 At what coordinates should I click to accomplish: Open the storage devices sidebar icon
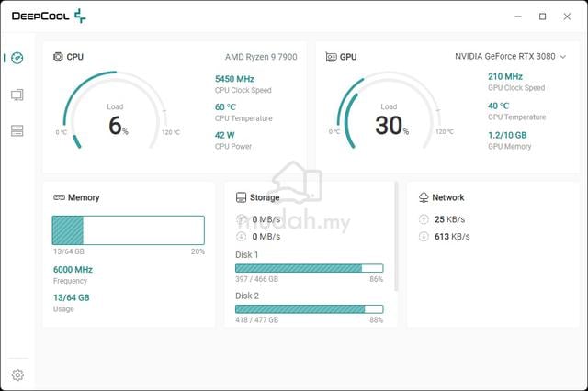tap(17, 130)
